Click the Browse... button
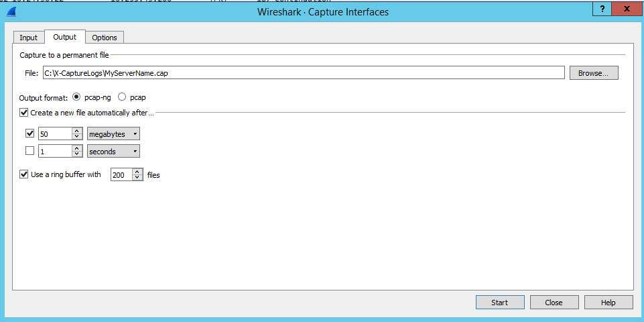Viewport: 644px width, 322px height. pyautogui.click(x=594, y=73)
